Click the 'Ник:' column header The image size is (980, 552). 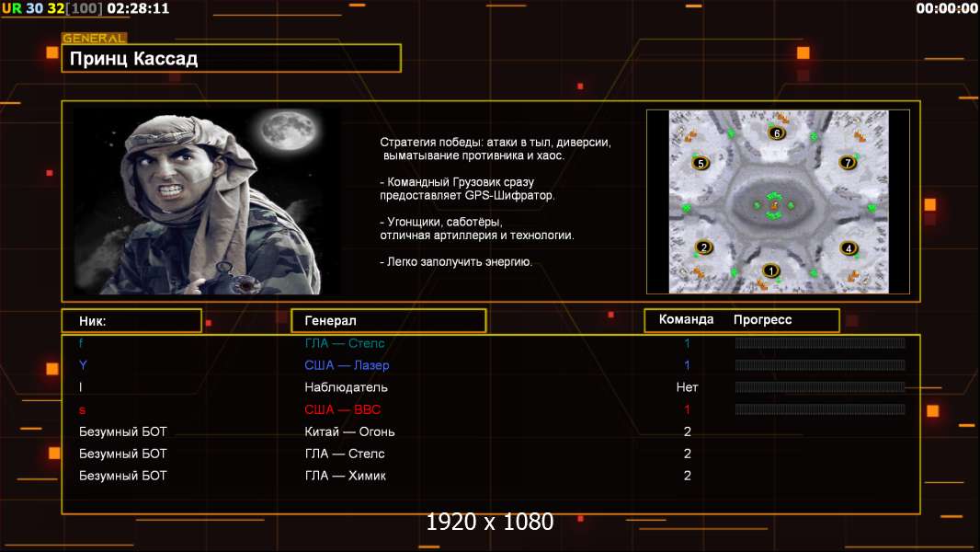coord(131,321)
